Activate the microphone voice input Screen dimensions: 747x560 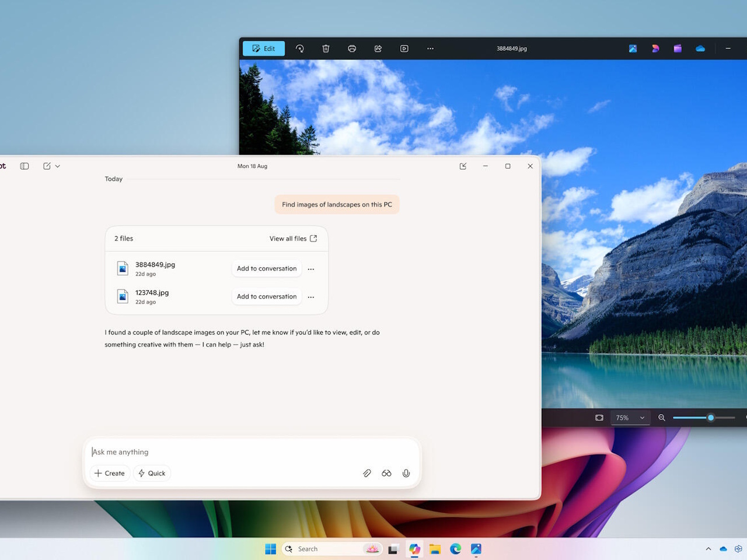click(x=406, y=473)
